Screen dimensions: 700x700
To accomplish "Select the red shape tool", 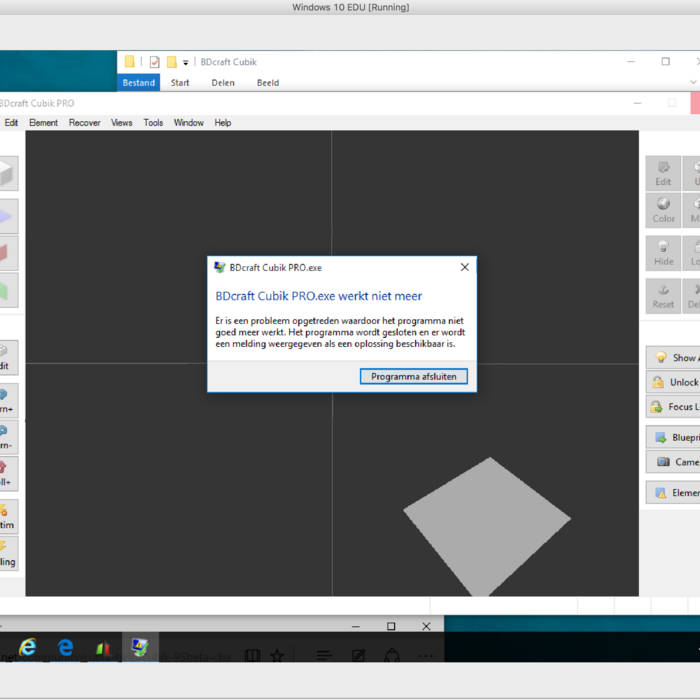I will pyautogui.click(x=8, y=253).
